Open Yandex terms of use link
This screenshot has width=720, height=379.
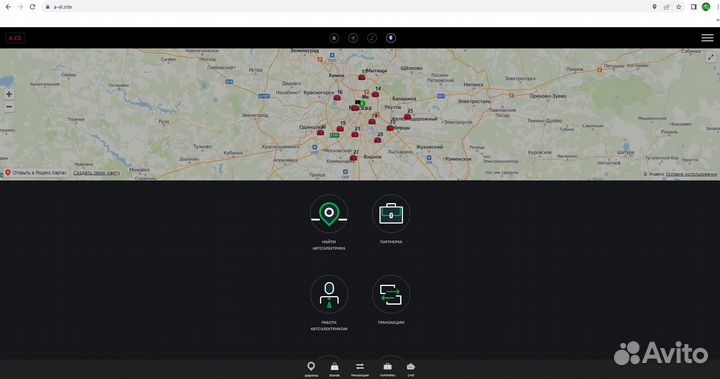[691, 174]
